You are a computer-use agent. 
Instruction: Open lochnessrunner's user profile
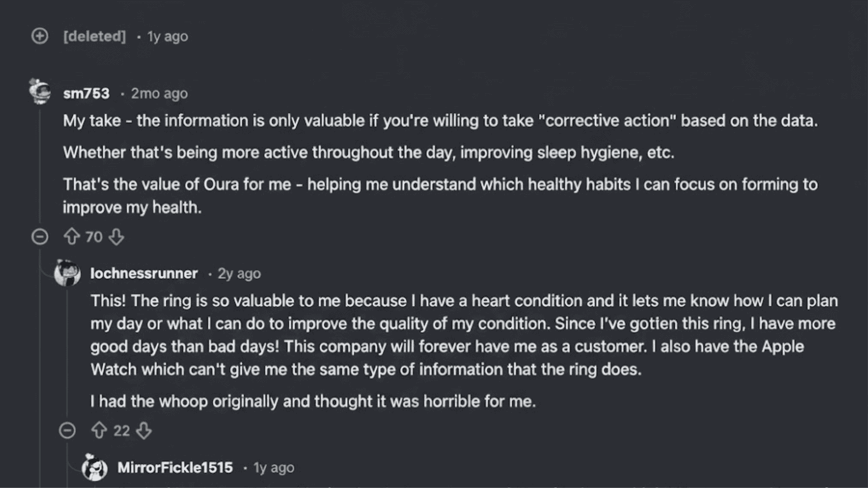point(144,273)
